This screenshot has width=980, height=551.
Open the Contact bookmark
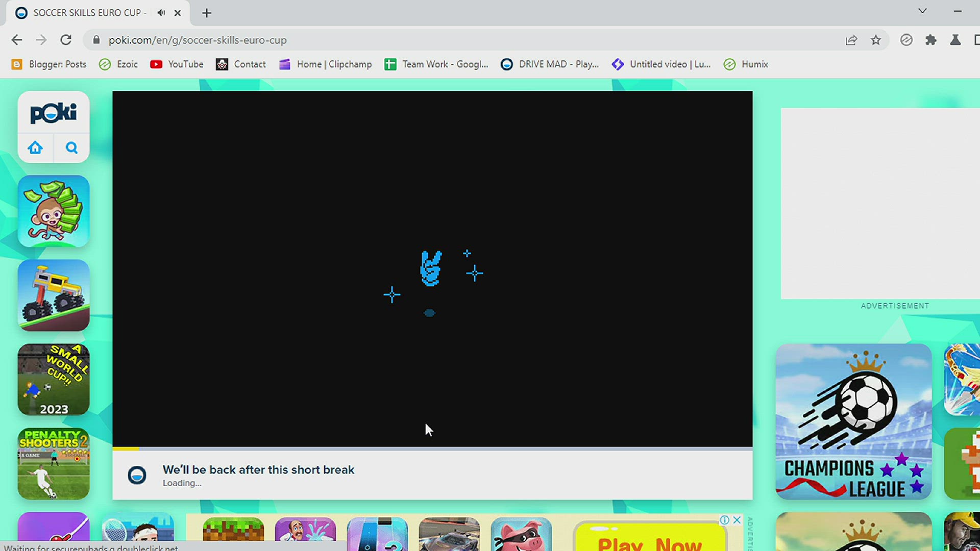241,64
